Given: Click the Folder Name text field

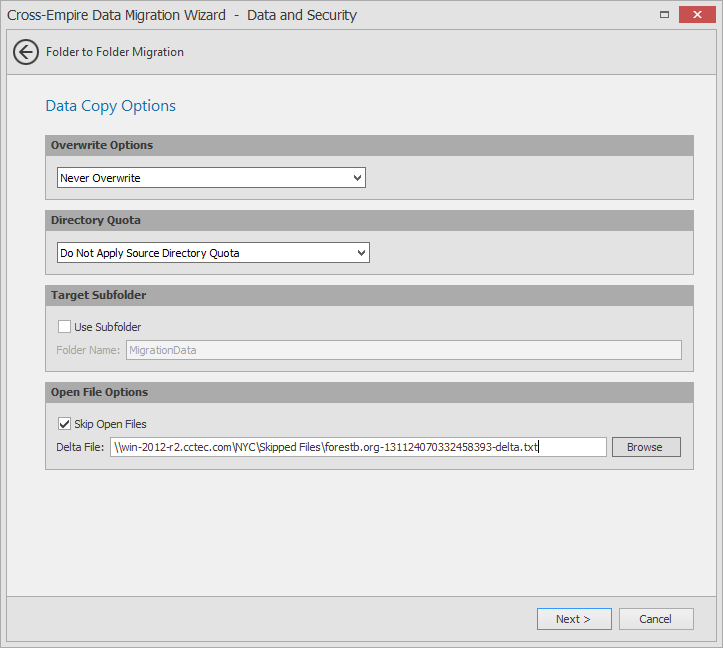Looking at the screenshot, I should pos(403,350).
